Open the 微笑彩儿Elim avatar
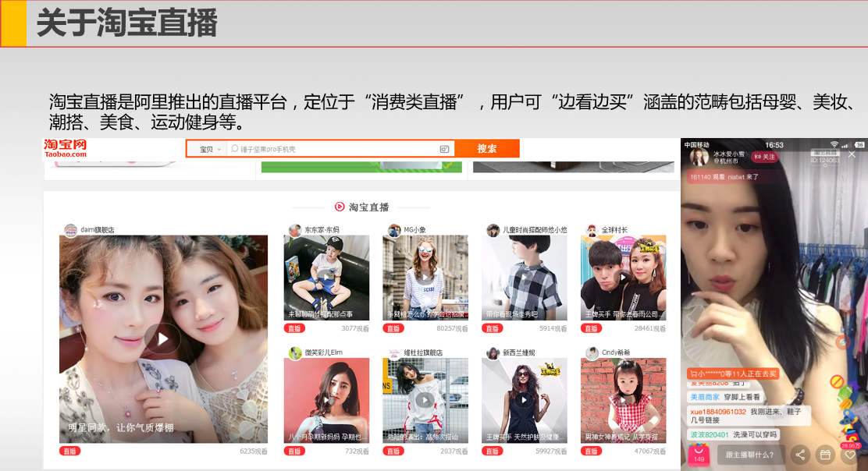 295,352
